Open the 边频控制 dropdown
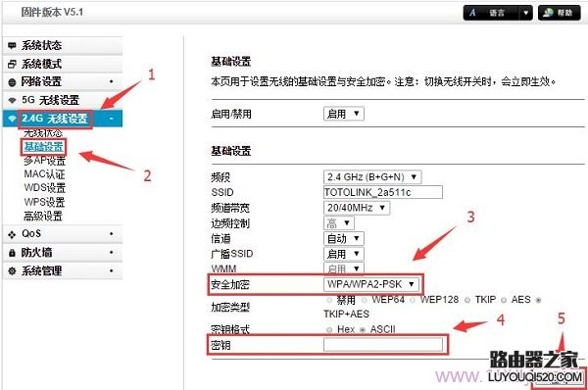 339,223
